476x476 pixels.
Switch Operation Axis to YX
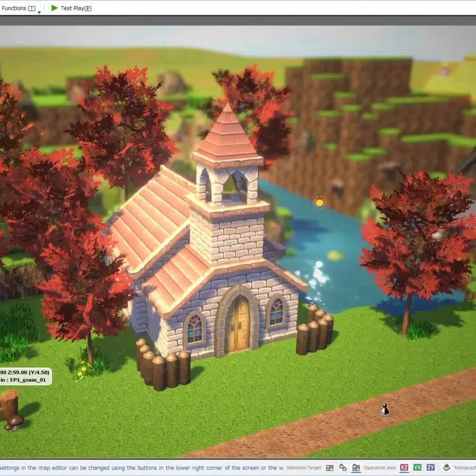417,467
